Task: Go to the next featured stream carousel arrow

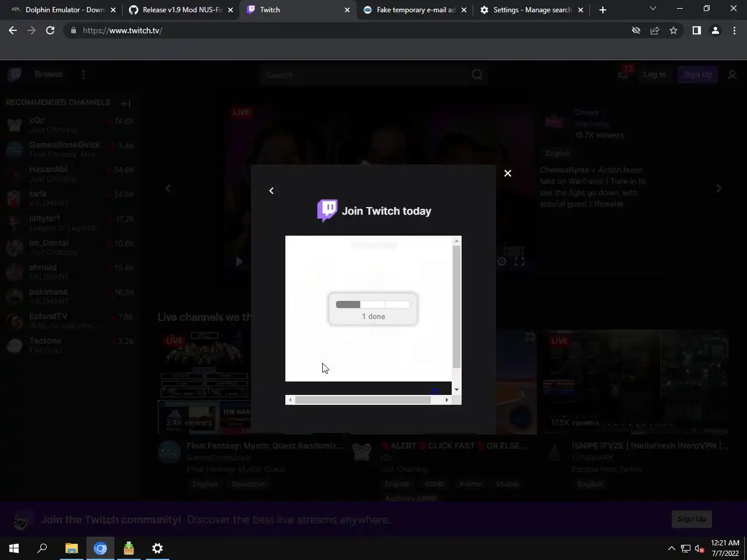Action: 719,188
